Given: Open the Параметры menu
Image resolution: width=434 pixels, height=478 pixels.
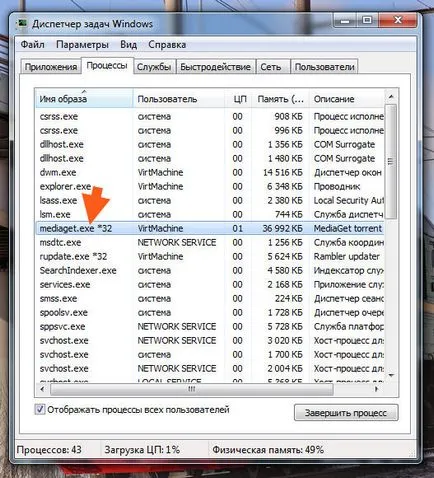Looking at the screenshot, I should [82, 45].
